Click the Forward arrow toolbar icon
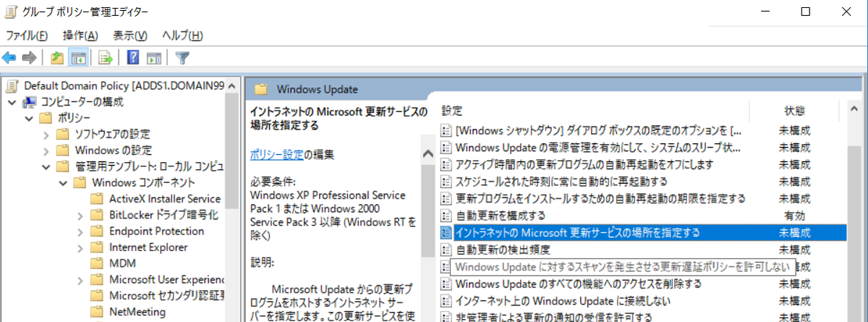The height and width of the screenshot is (322, 868). [x=29, y=58]
